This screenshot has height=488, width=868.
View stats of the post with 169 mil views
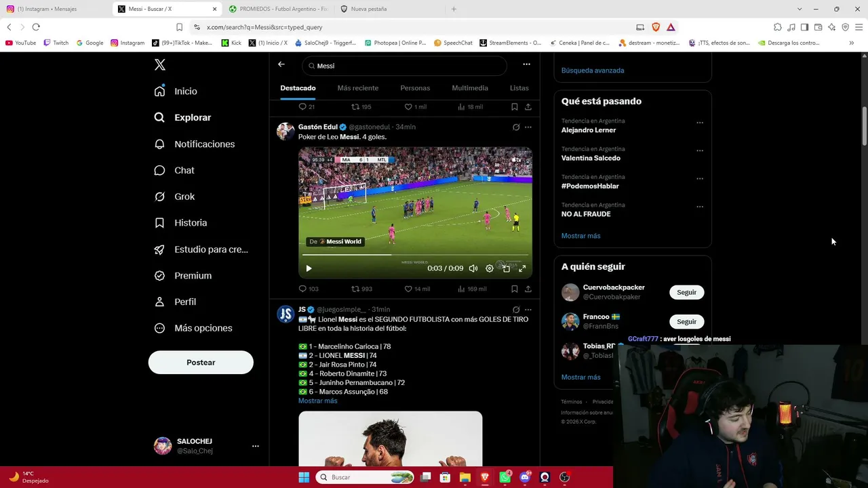pos(472,289)
